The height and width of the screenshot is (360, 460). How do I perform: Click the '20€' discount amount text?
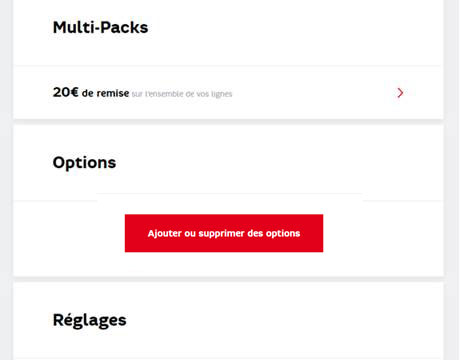(66, 92)
